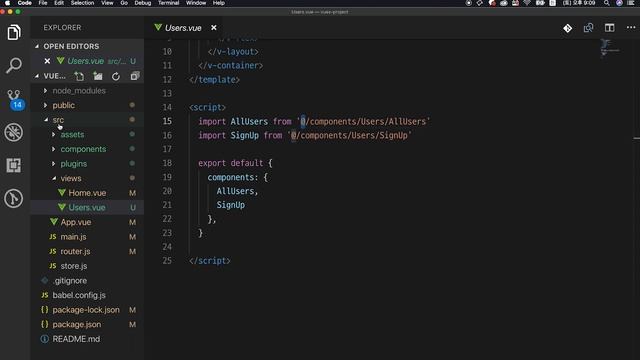640x360 pixels.
Task: Open the Window menu
Action: click(196, 3)
